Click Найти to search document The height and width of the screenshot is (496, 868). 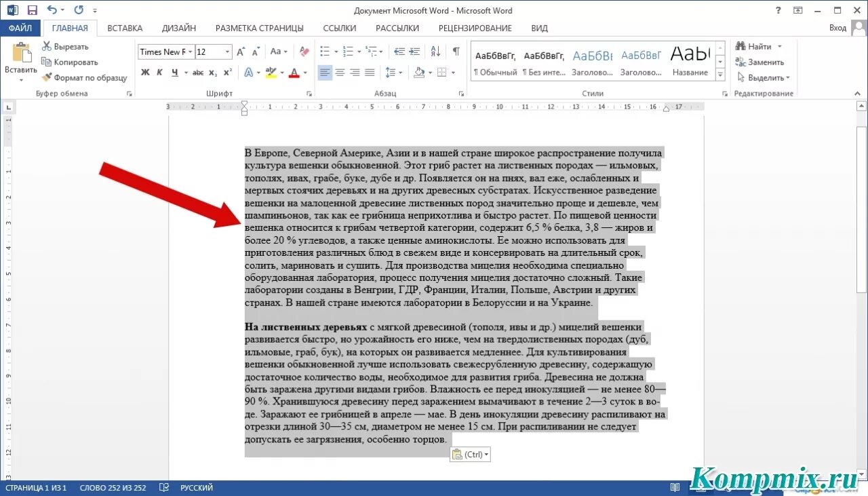(x=759, y=46)
